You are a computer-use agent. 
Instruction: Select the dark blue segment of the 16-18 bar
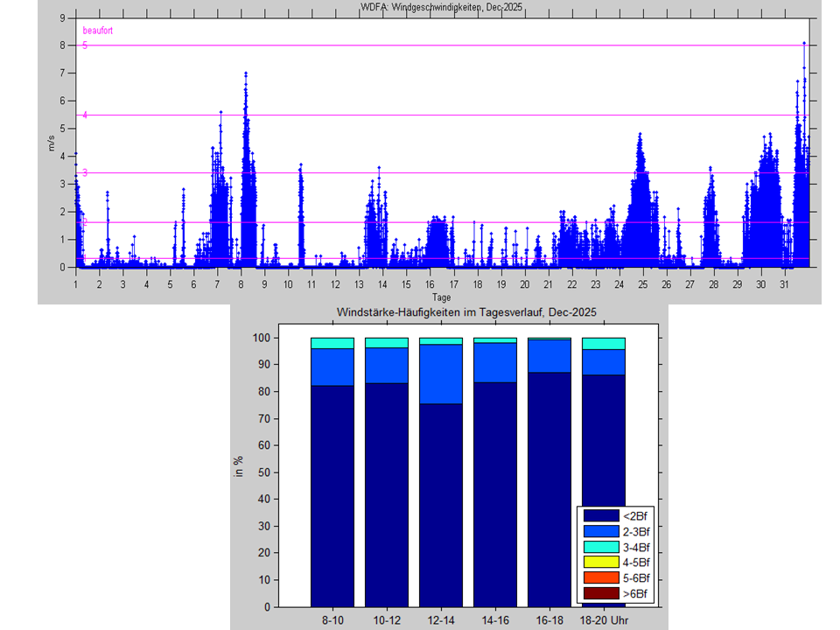click(x=549, y=488)
